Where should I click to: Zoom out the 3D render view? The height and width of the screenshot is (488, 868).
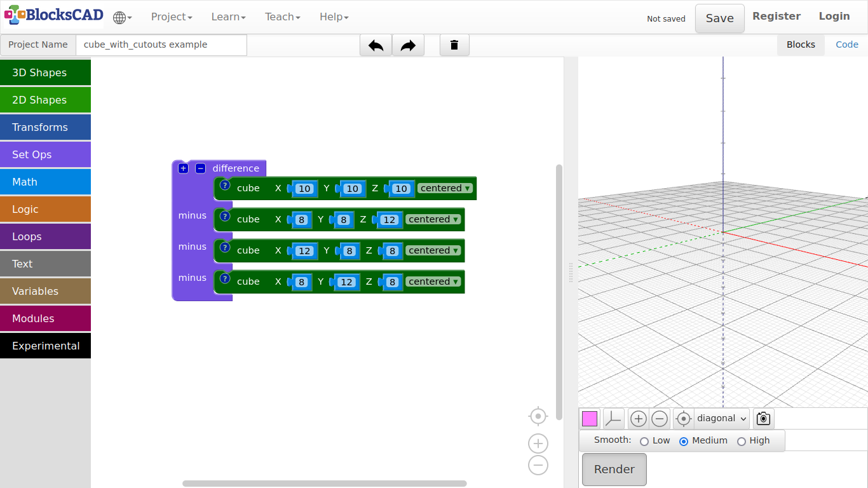(660, 419)
